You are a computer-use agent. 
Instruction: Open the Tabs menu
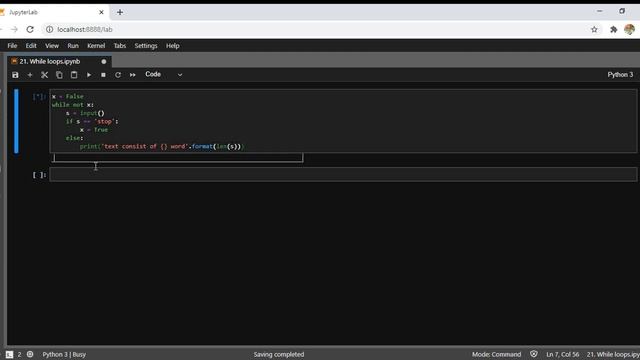[120, 46]
